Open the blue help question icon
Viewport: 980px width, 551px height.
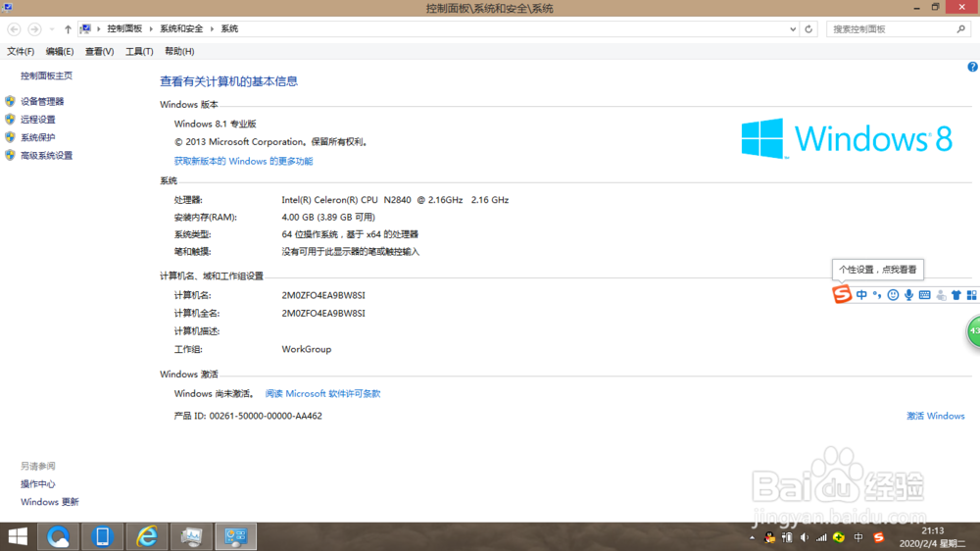pyautogui.click(x=972, y=67)
